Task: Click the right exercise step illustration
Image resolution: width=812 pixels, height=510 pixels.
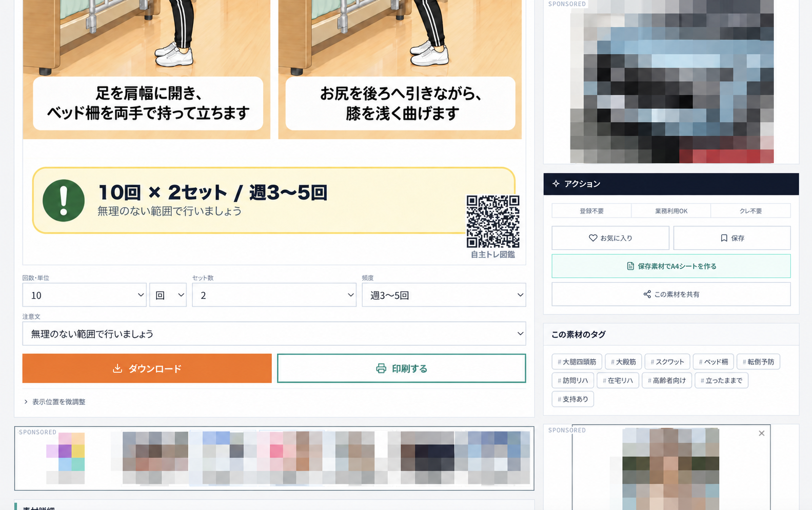Action: [x=400, y=69]
